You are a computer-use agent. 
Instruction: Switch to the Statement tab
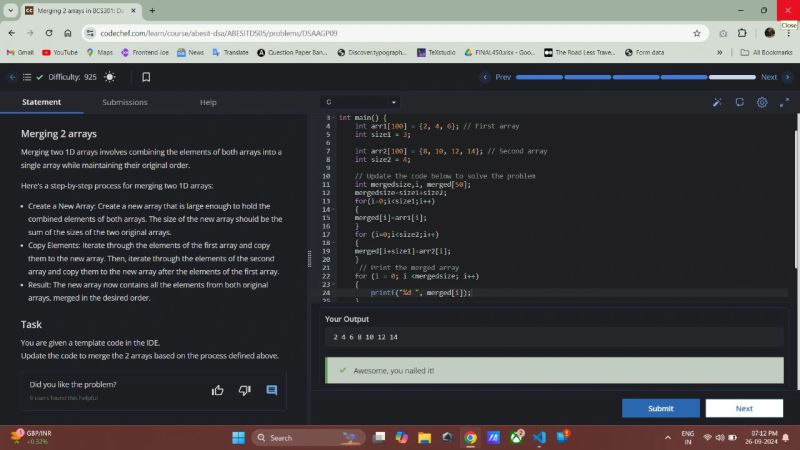click(x=41, y=102)
